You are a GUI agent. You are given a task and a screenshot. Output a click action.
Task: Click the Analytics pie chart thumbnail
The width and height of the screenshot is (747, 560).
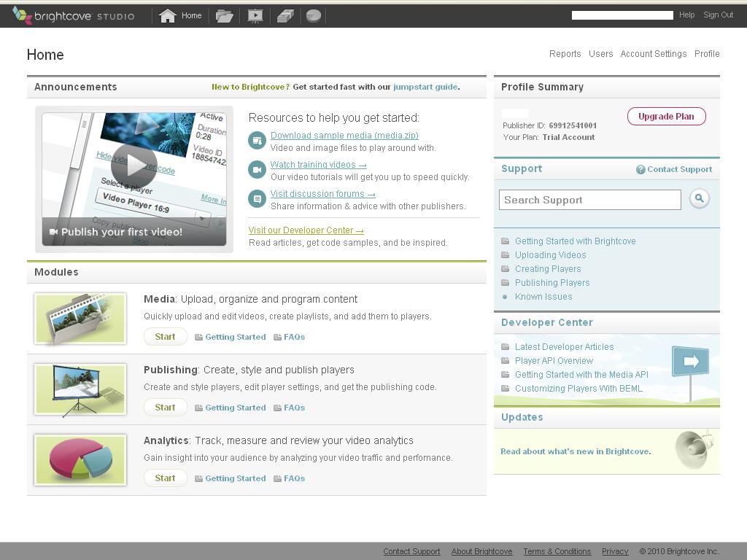coord(80,460)
